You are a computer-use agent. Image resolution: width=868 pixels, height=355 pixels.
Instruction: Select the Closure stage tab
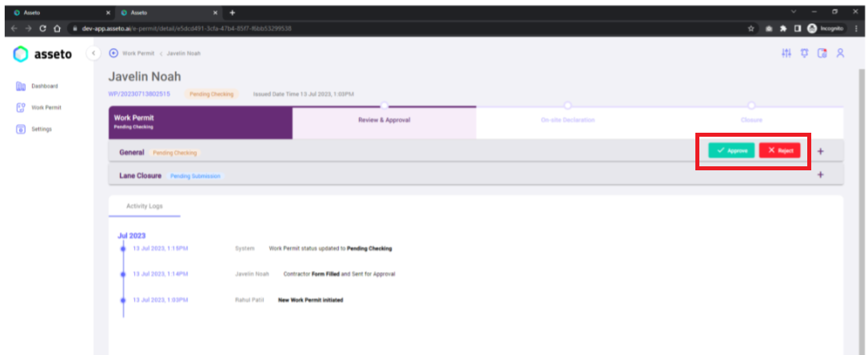(x=751, y=122)
